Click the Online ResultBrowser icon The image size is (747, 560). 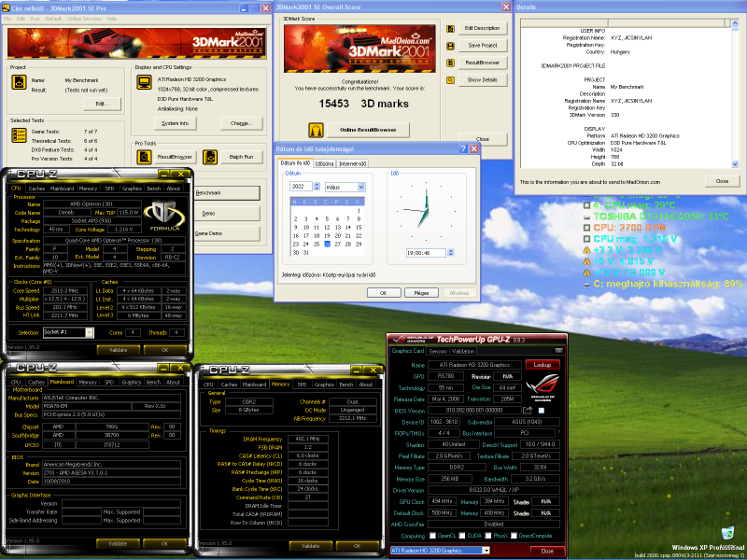316,130
